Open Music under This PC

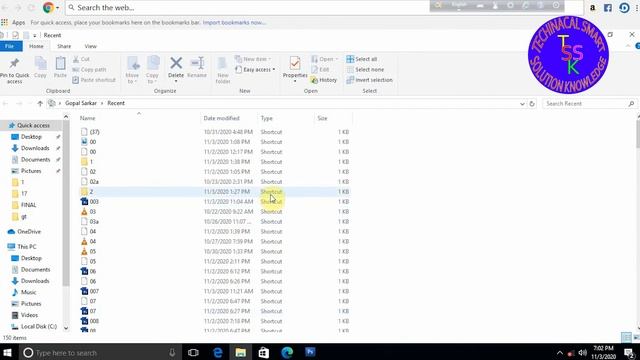[x=28, y=292]
